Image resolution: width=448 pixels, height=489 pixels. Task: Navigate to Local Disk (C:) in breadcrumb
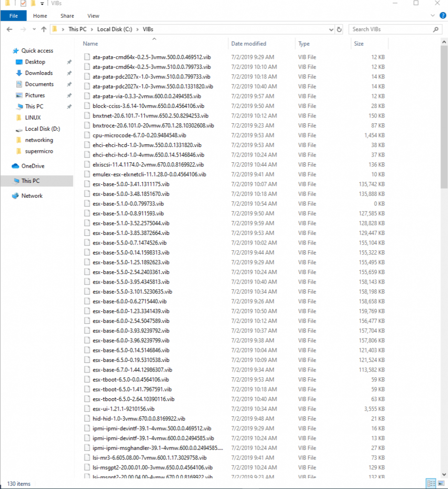tap(114, 29)
